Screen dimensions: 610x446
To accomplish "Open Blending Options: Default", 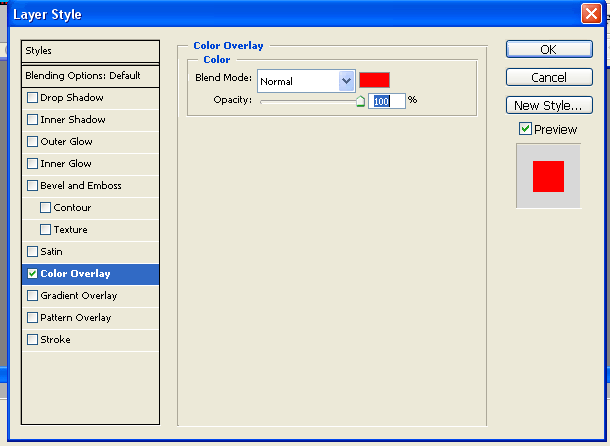I will pos(90,76).
